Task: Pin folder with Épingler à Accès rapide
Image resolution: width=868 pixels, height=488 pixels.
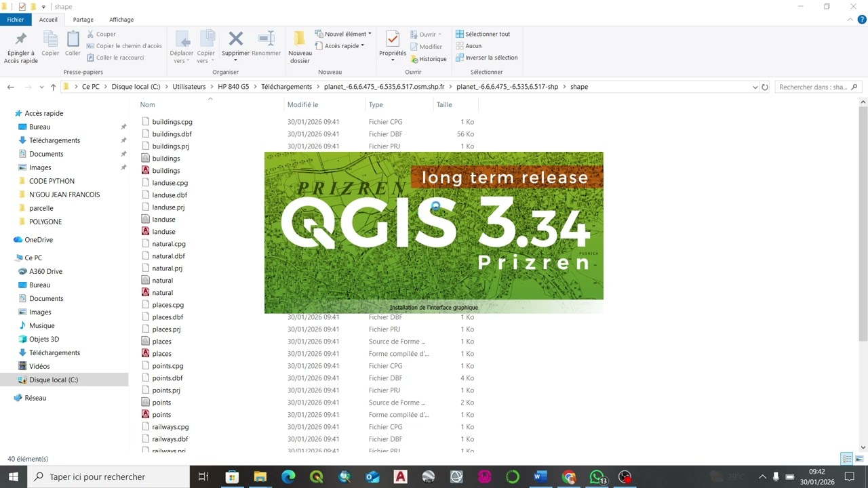Action: pos(21,47)
